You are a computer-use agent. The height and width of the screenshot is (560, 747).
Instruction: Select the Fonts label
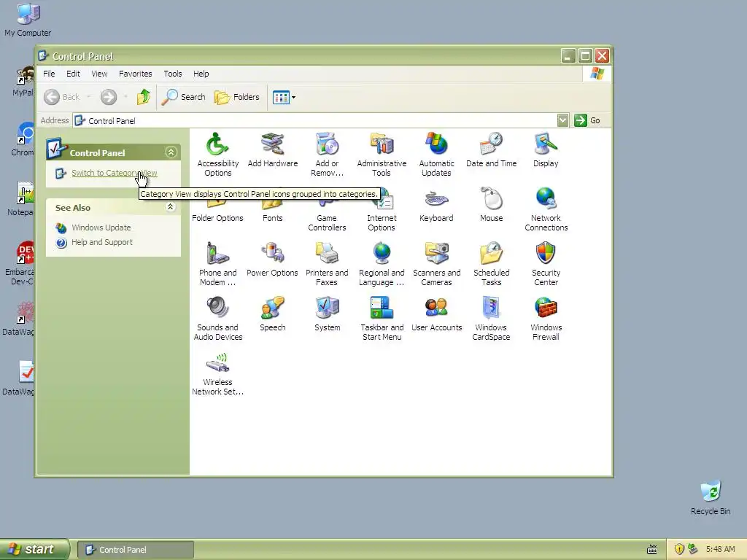point(273,218)
